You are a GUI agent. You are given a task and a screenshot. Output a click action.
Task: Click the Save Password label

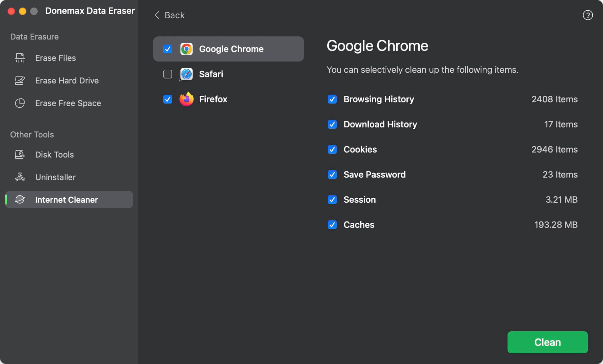click(375, 174)
